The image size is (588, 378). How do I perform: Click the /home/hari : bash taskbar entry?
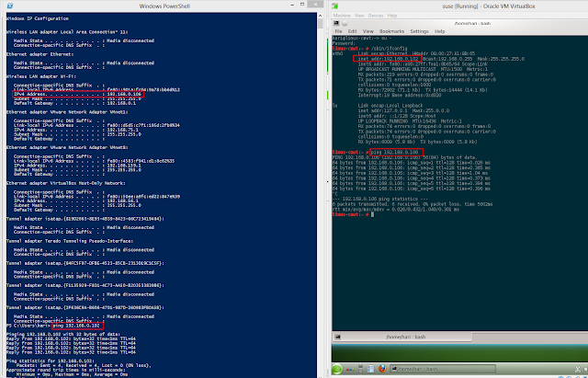(443, 369)
